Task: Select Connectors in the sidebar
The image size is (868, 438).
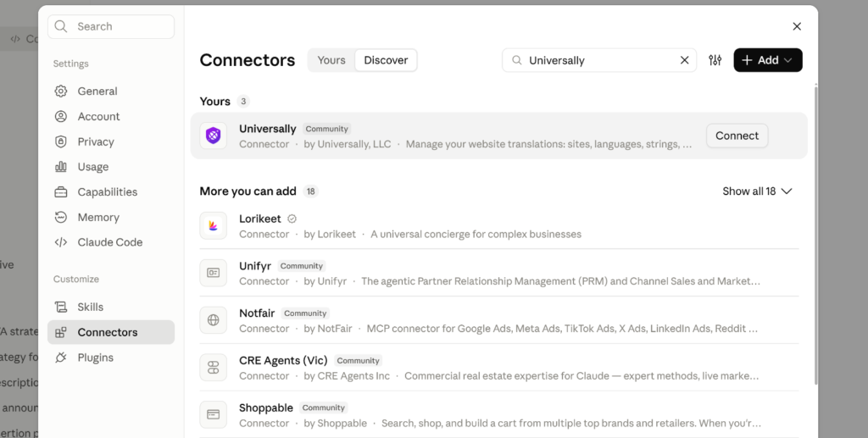Action: tap(111, 332)
